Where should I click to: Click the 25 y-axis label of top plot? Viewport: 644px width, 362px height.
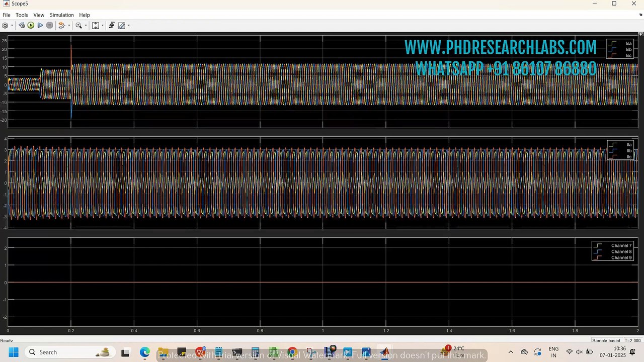(x=4, y=41)
